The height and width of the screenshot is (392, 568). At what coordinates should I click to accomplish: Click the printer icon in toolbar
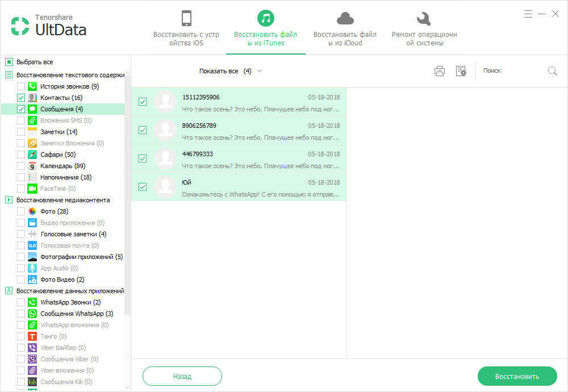click(440, 71)
